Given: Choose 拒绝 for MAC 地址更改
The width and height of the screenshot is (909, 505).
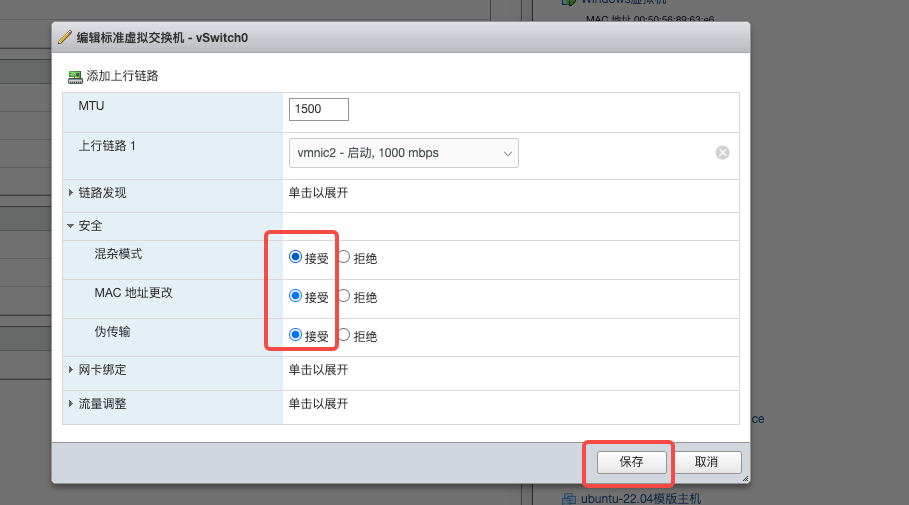Looking at the screenshot, I should [x=344, y=296].
